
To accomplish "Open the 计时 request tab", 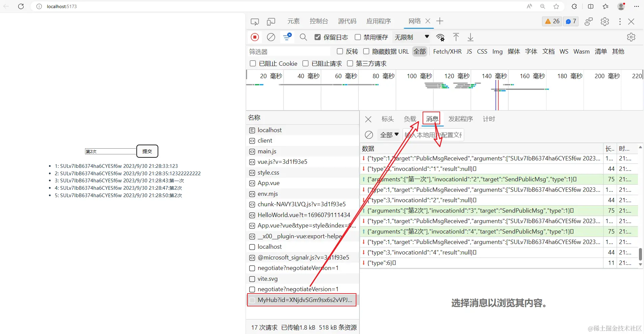I will [x=489, y=119].
